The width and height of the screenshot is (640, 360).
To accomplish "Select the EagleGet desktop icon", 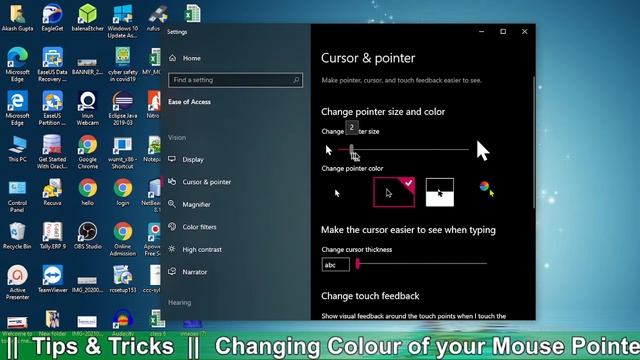I will coord(52,18).
